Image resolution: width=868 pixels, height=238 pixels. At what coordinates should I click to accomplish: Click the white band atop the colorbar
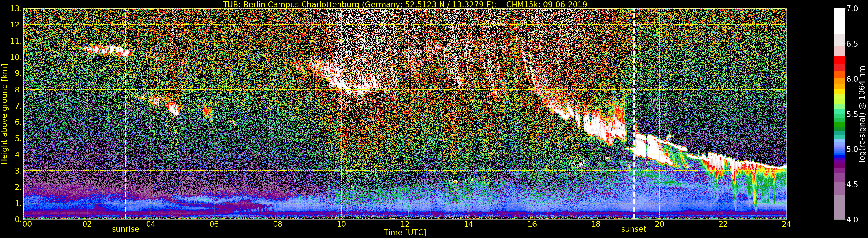pos(839,22)
